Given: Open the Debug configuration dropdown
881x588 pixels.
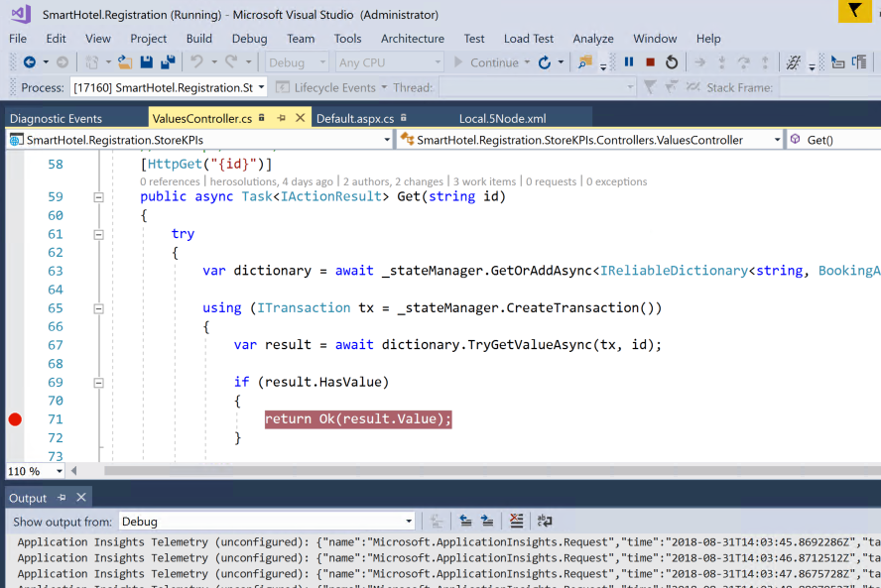Looking at the screenshot, I should pyautogui.click(x=297, y=62).
